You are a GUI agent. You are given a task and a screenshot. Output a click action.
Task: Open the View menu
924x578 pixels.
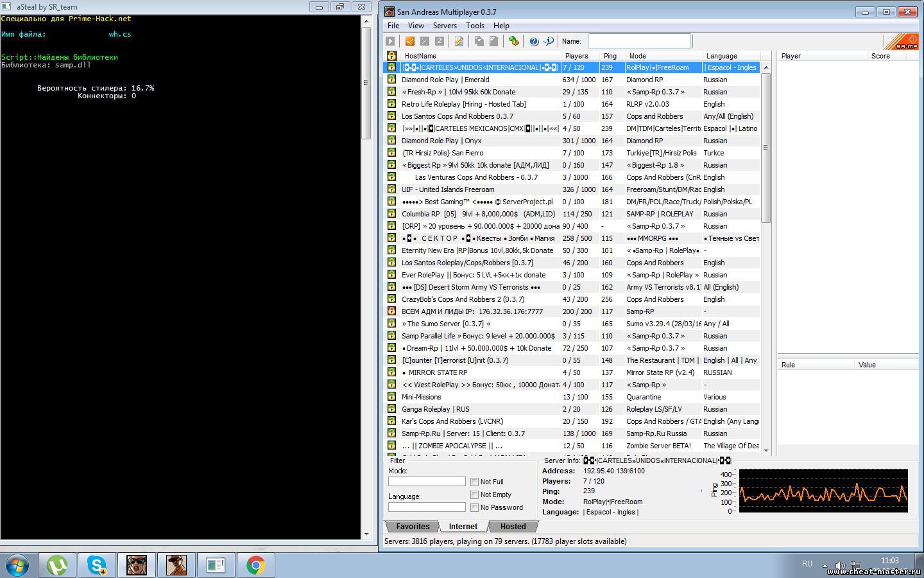(x=416, y=26)
